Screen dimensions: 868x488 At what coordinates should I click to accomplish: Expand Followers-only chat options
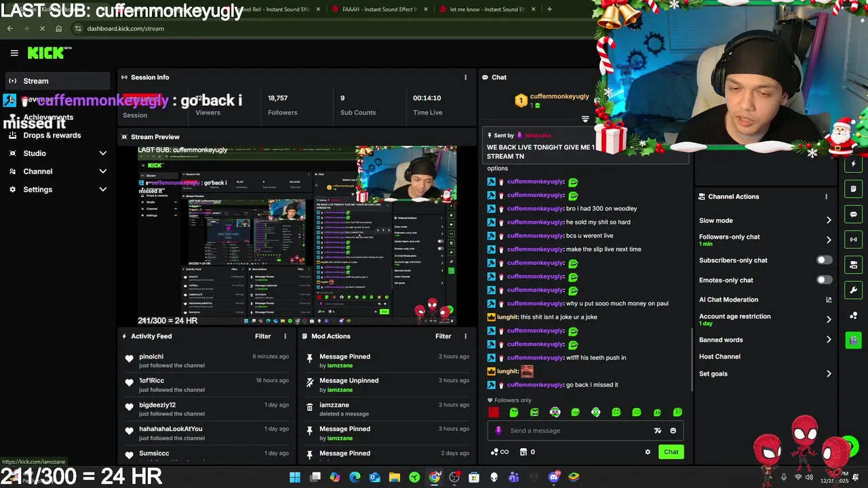[828, 240]
